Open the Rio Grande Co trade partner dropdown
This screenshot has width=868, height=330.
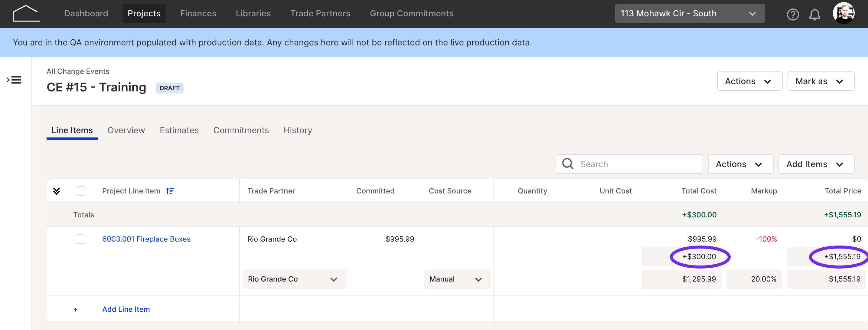(x=294, y=279)
